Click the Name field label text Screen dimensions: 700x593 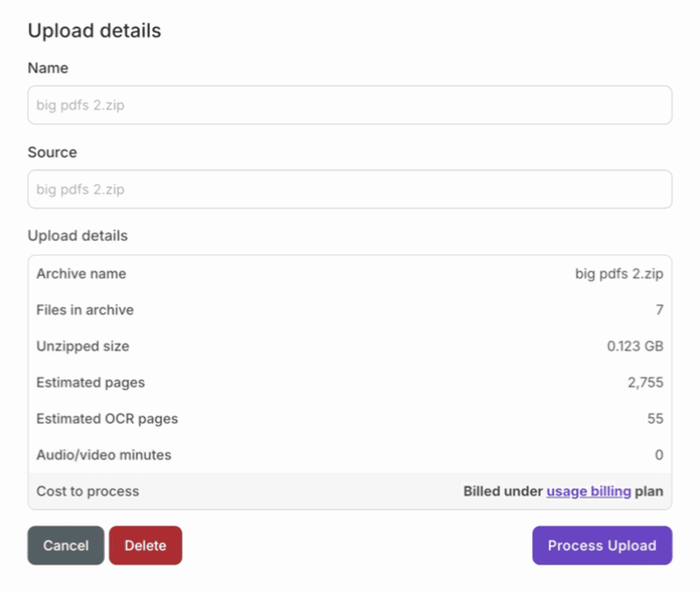pyautogui.click(x=48, y=68)
